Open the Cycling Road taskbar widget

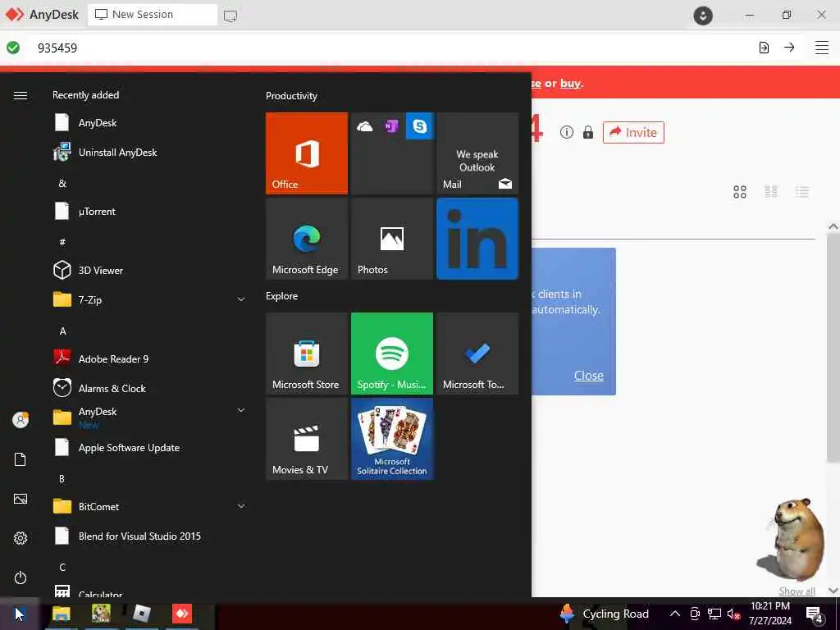point(605,614)
